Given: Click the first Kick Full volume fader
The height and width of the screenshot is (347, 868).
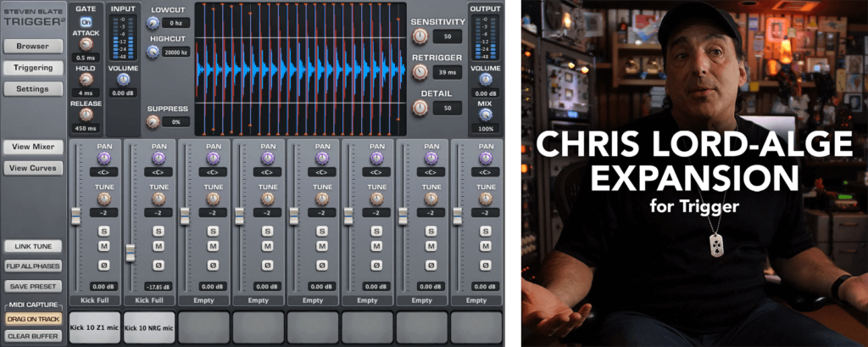Looking at the screenshot, I should [x=75, y=216].
